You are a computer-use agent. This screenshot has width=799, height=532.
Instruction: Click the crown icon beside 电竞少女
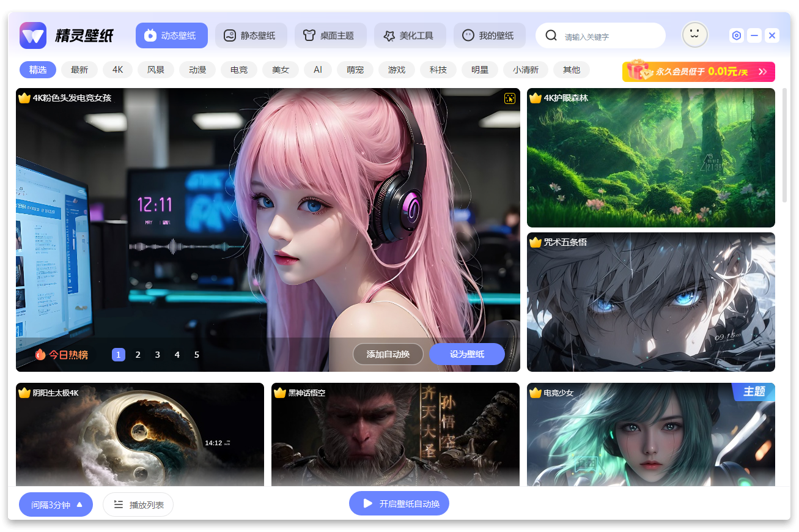[x=536, y=393]
